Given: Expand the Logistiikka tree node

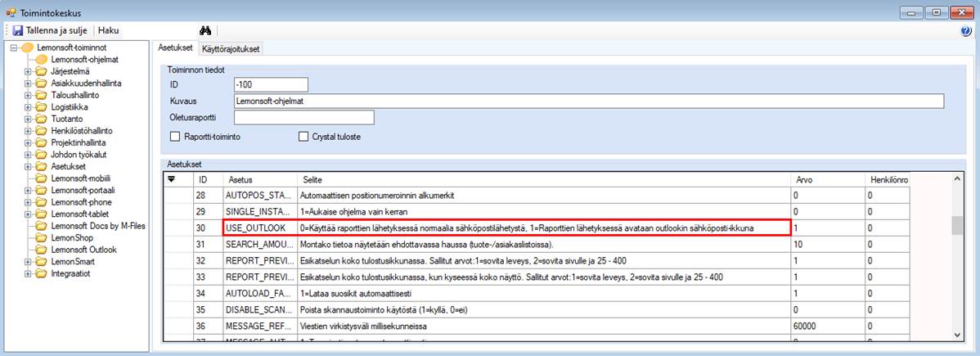Looking at the screenshot, I should 28,107.
